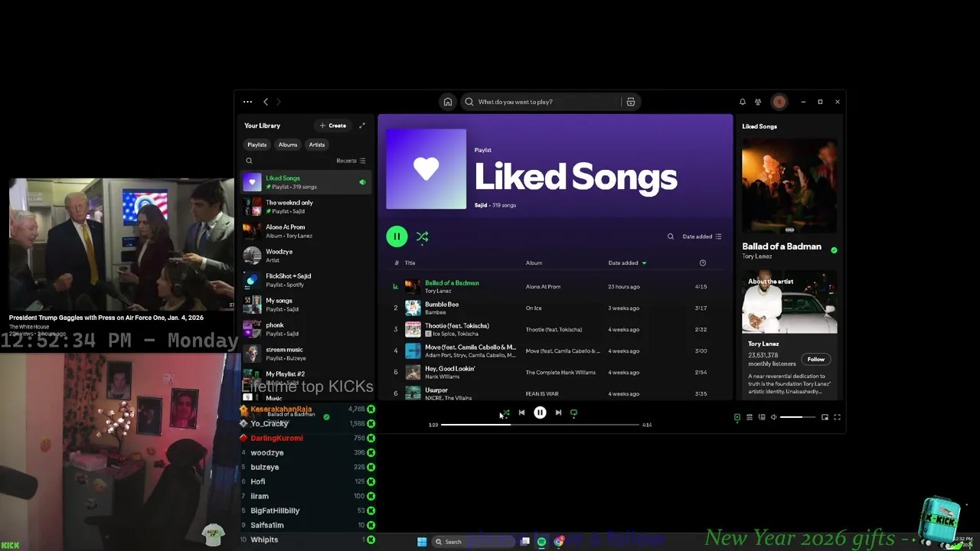Screen dimensions: 980x551
Task: Adjust the volume slider
Action: 798,417
